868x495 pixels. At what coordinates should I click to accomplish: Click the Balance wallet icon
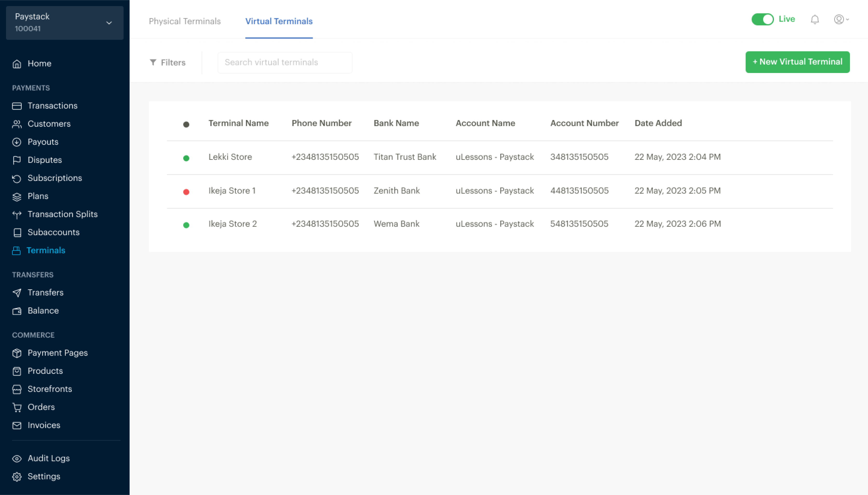17,311
